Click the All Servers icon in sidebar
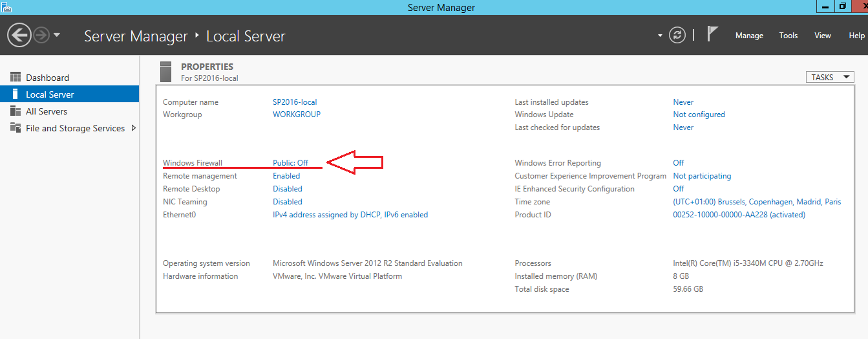This screenshot has width=868, height=339. [16, 111]
